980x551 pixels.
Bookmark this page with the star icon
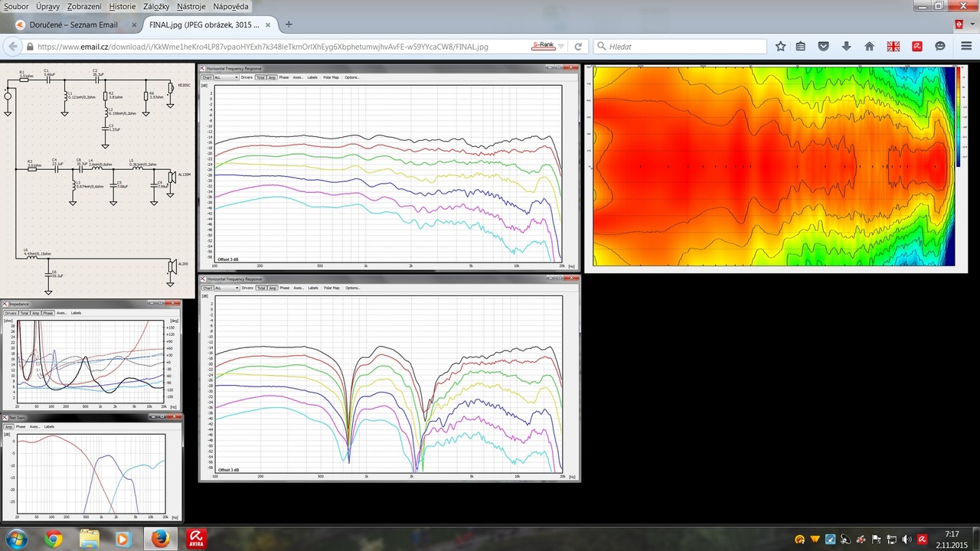click(x=780, y=46)
